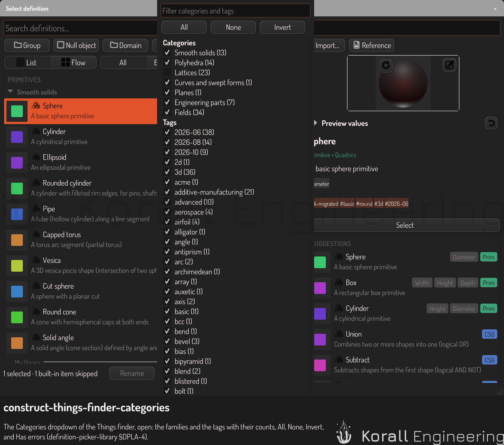Click the Reference document icon
This screenshot has height=445, width=504.
click(356, 45)
